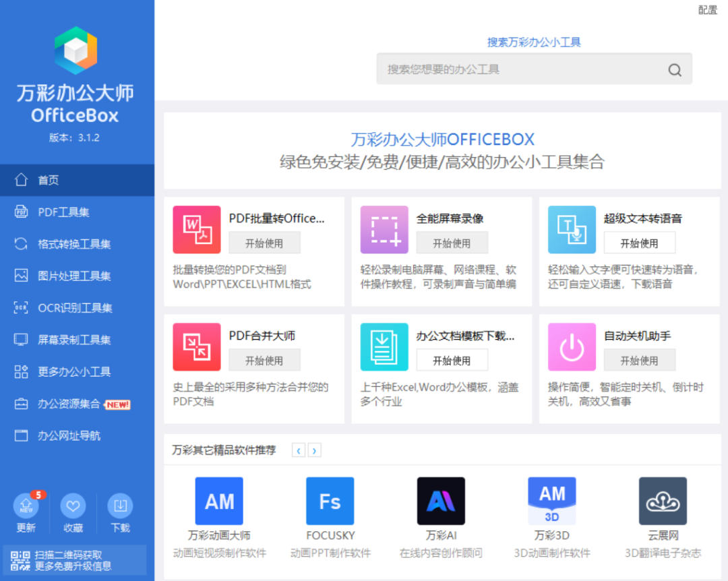Screen dimensions: 728x581
Task: Open the OCR识别工具集 menu item
Action: coord(77,307)
